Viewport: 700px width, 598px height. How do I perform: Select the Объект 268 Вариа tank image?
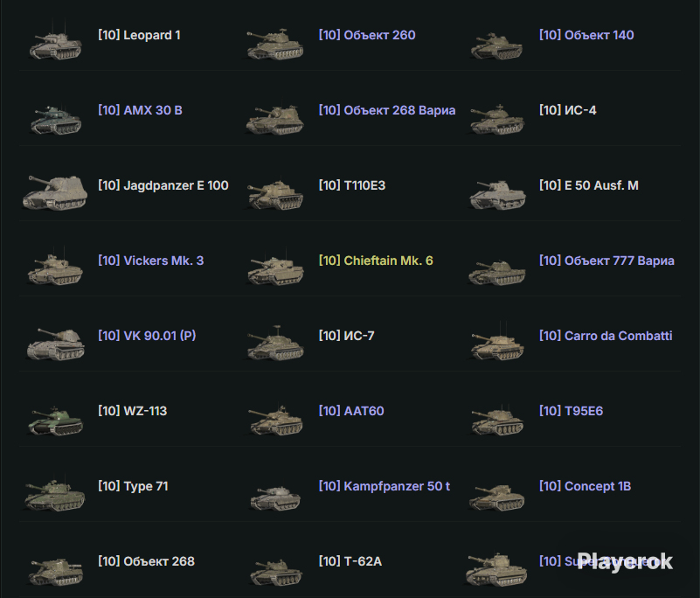tap(275, 120)
